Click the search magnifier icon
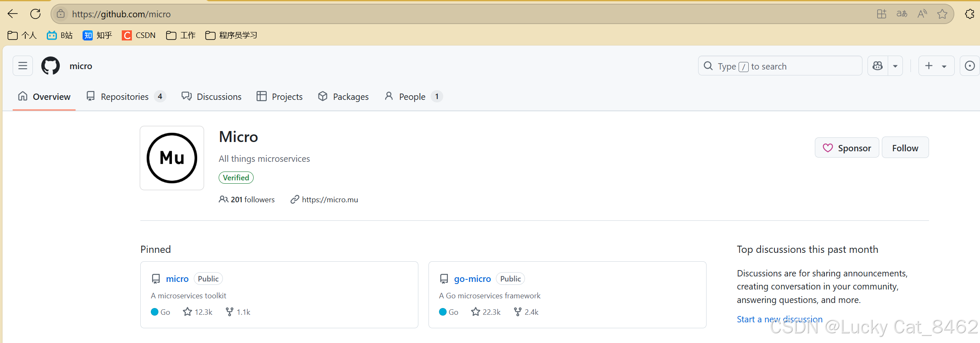Image resolution: width=980 pixels, height=343 pixels. [708, 66]
